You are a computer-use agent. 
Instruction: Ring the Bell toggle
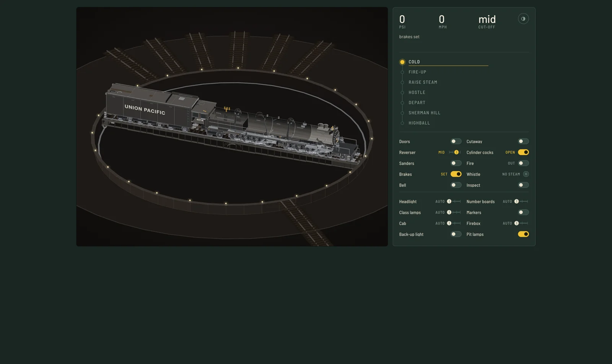pyautogui.click(x=456, y=185)
